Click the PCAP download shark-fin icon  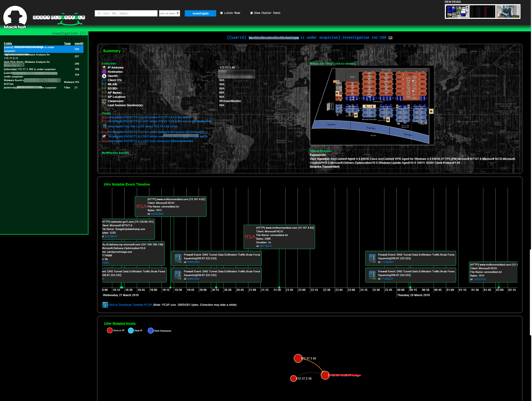tap(105, 305)
